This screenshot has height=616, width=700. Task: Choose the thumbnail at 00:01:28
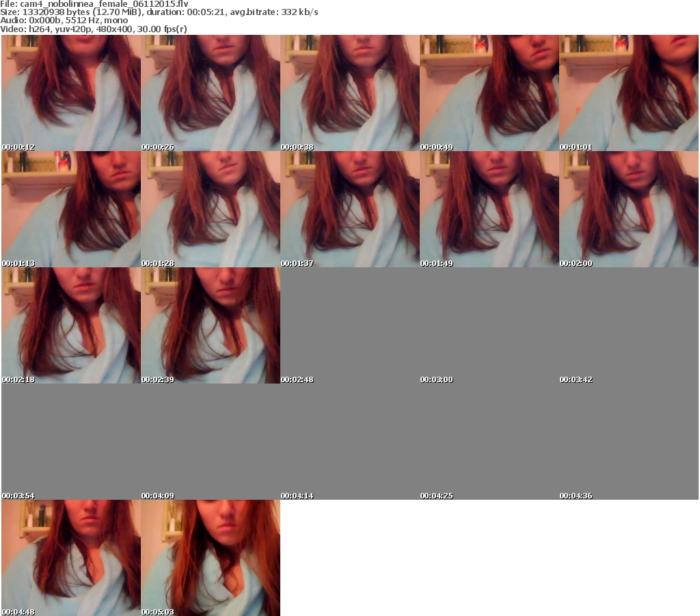210,209
